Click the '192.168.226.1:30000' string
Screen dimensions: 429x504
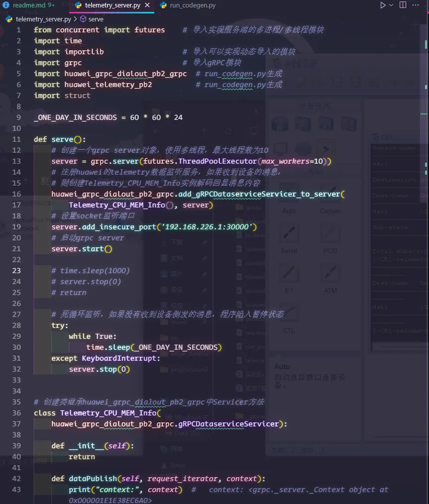[x=207, y=227]
